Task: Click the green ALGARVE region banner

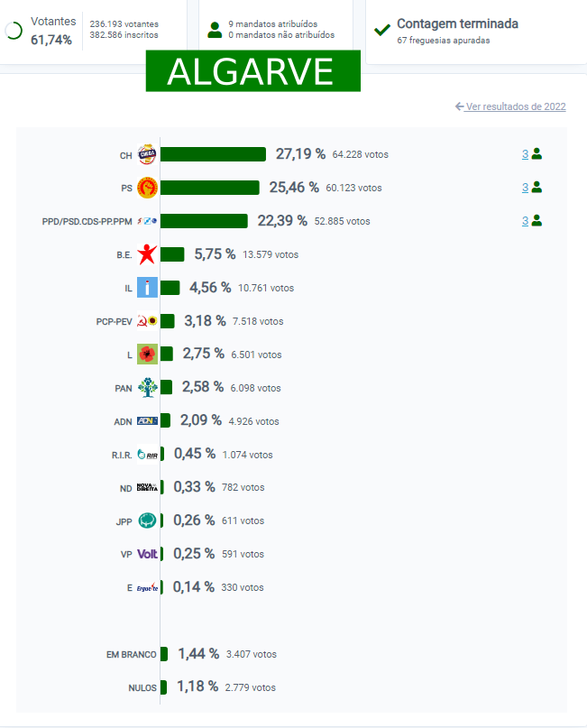Action: (x=252, y=70)
